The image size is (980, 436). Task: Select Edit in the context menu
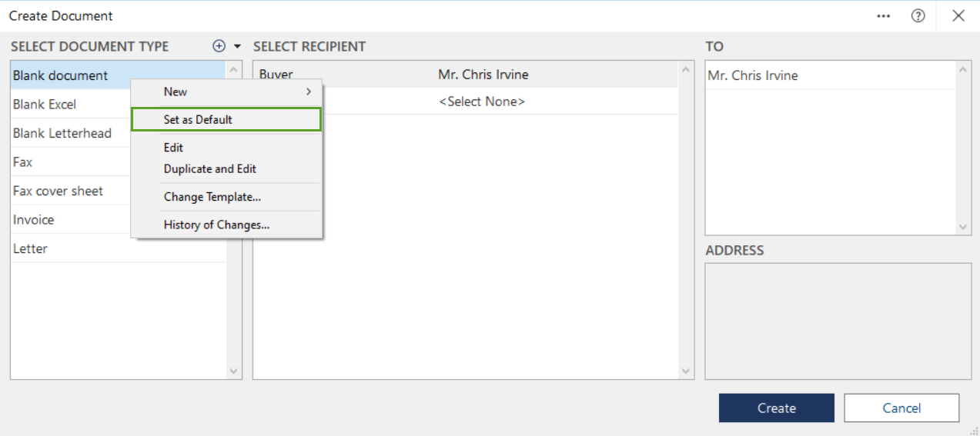pyautogui.click(x=173, y=148)
